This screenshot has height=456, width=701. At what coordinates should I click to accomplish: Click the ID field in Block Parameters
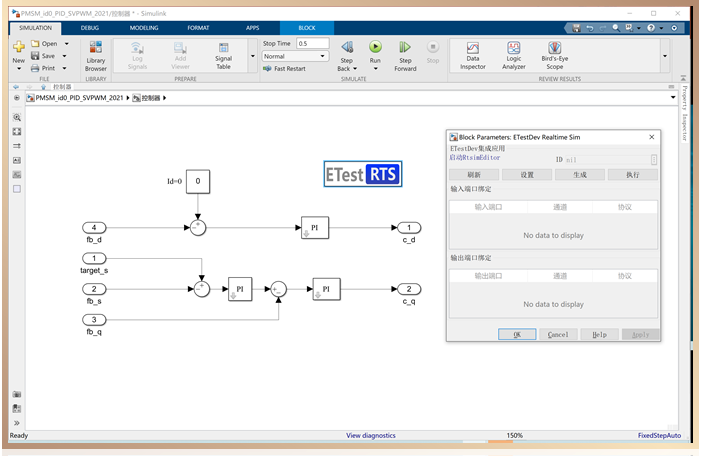608,160
